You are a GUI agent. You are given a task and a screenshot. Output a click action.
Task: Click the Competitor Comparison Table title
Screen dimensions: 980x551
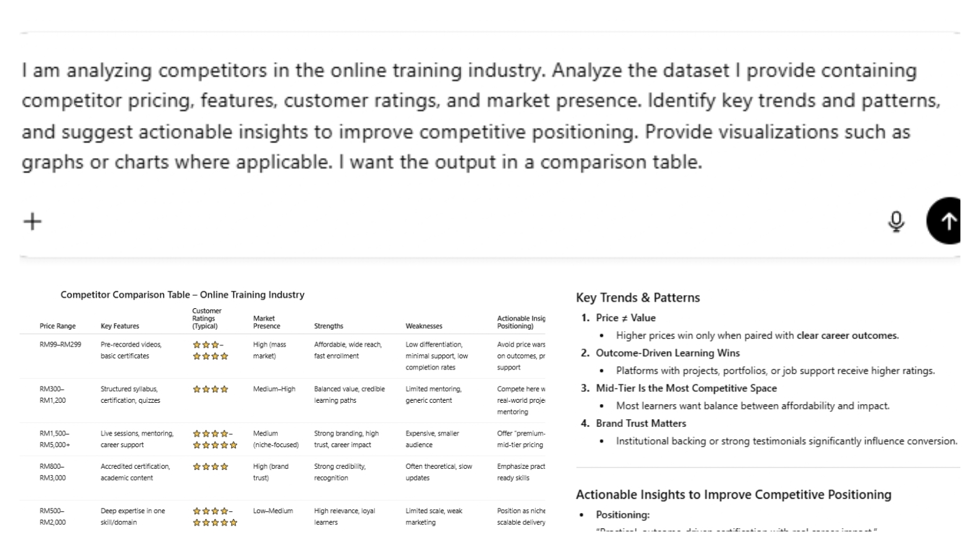[182, 294]
